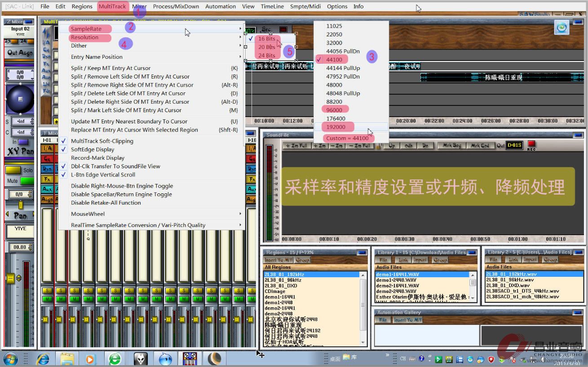Open the Regions menu
The height and width of the screenshot is (367, 588).
tap(82, 6)
